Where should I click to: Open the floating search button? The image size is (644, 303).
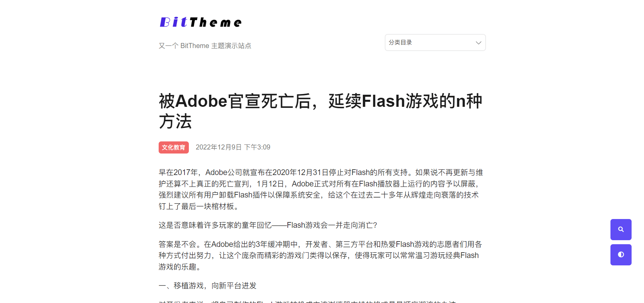click(x=621, y=229)
